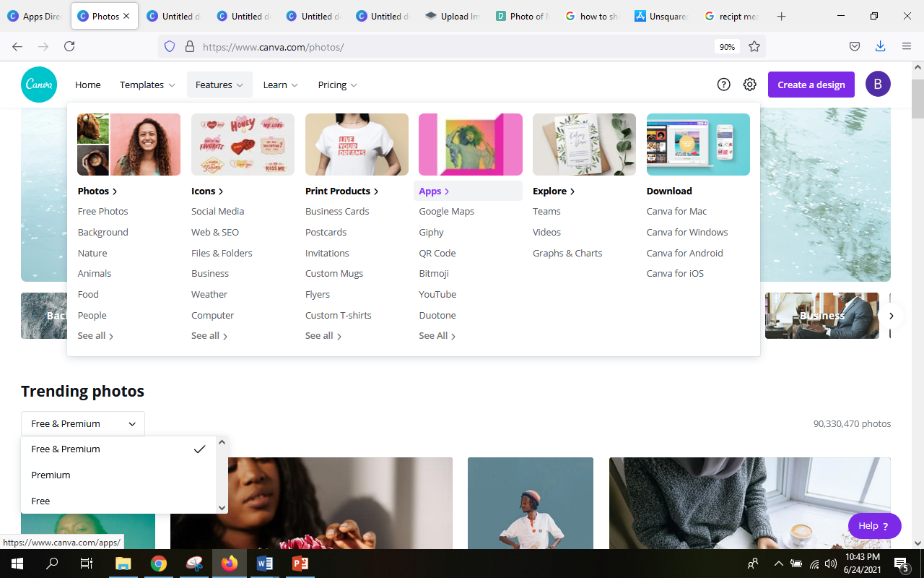Open the Print Products heading link

[341, 191]
